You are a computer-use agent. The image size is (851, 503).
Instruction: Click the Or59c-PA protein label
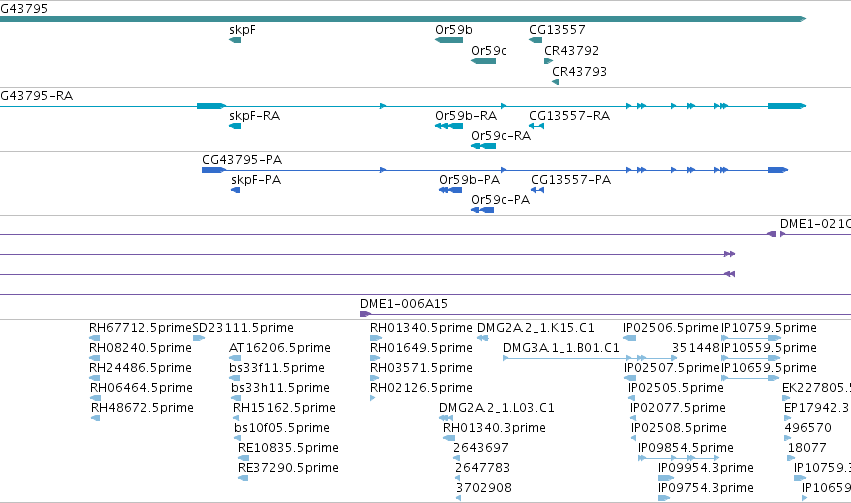pyautogui.click(x=500, y=200)
